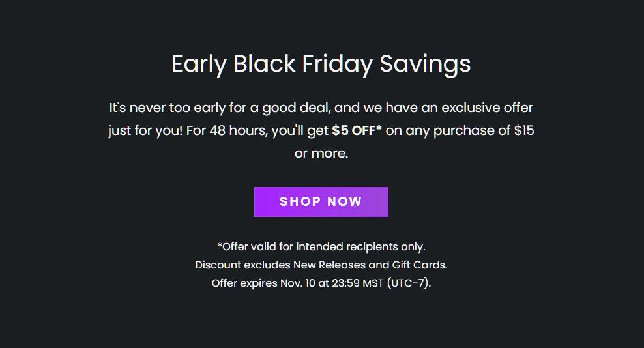This screenshot has width=644, height=348.
Task: Click the word "Friday" in the heading
Action: point(337,64)
